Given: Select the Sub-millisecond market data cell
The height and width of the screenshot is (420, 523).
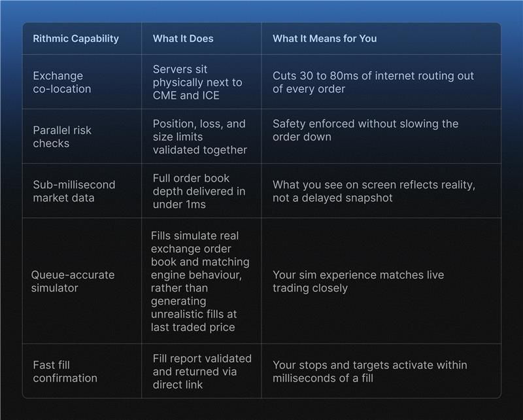Looking at the screenshot, I should (x=74, y=190).
